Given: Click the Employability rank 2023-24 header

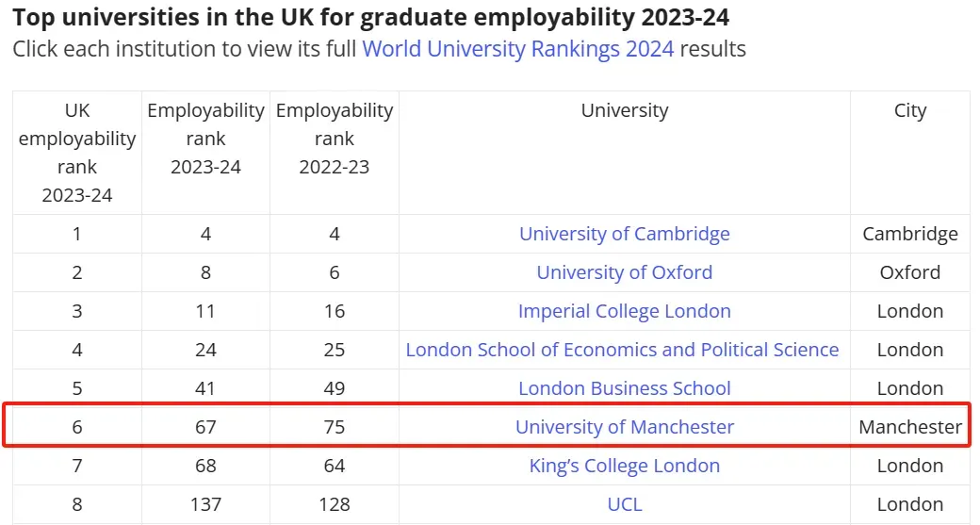Looking at the screenshot, I should 205,139.
